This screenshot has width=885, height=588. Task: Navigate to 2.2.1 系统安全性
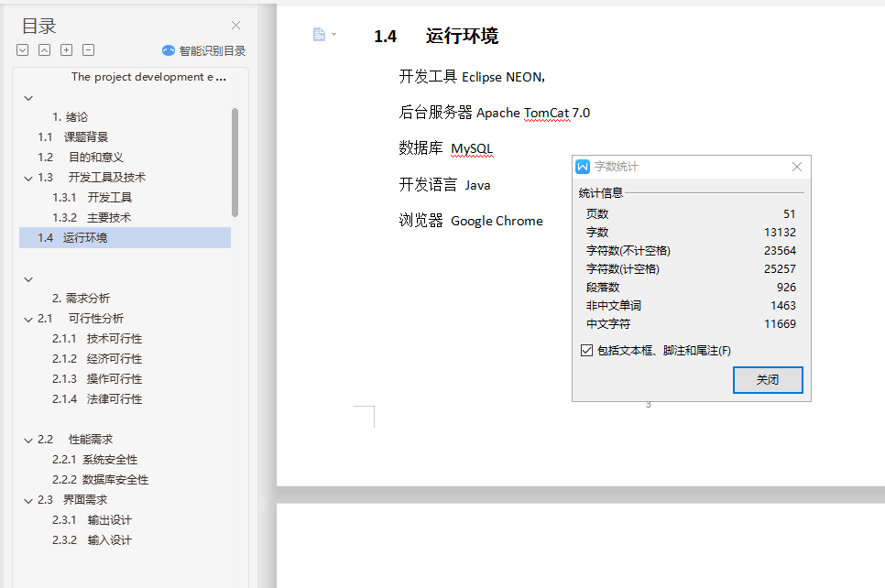[95, 460]
